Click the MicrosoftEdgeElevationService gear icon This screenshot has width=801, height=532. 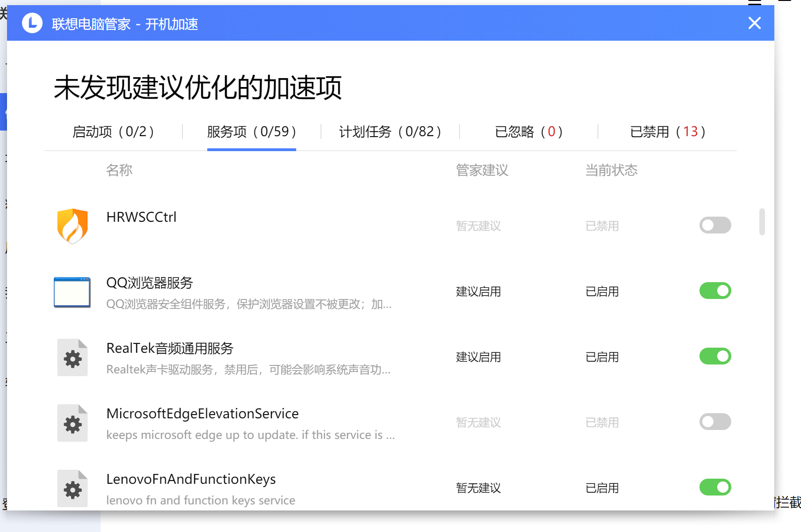click(73, 423)
